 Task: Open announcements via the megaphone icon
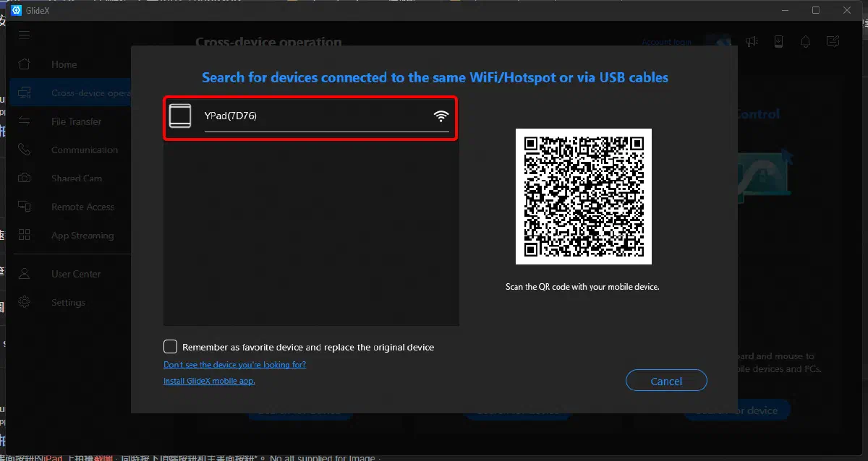[x=752, y=42]
